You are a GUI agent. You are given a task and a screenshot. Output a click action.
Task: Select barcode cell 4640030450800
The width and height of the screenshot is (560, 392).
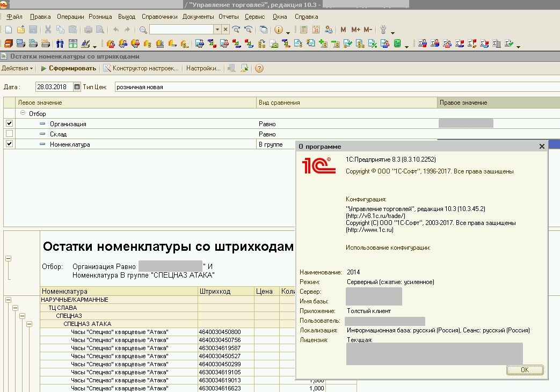point(226,332)
